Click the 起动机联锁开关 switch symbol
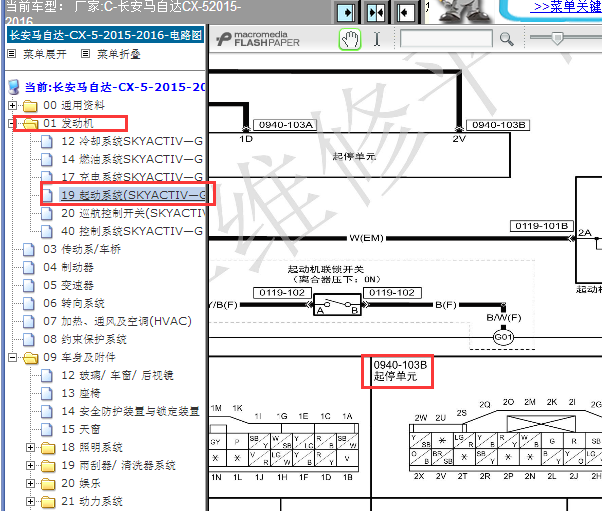 point(337,305)
